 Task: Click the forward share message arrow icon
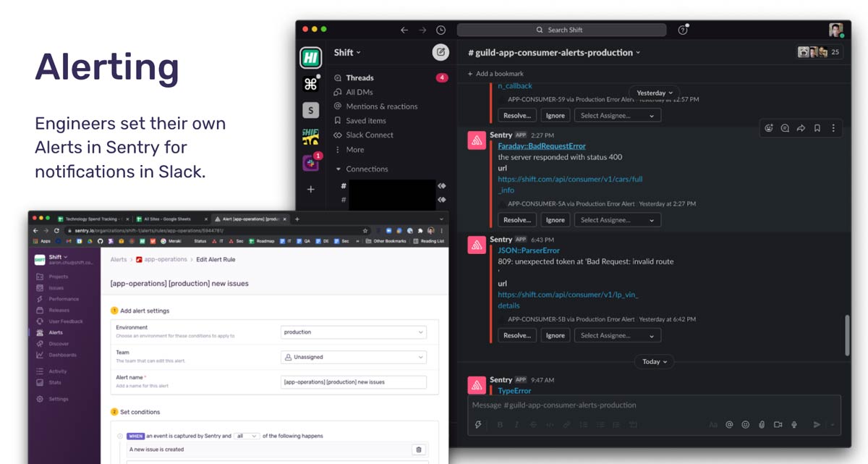(x=801, y=128)
